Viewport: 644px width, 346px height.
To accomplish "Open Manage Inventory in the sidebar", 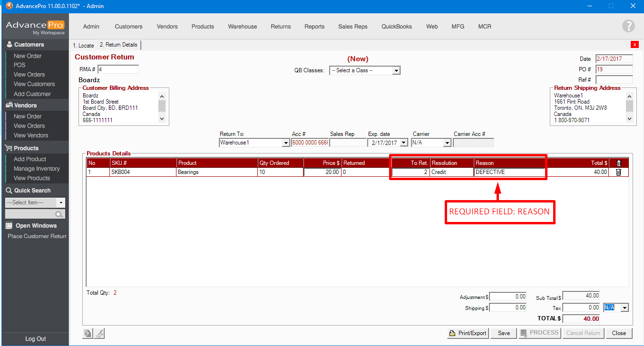I will [37, 169].
